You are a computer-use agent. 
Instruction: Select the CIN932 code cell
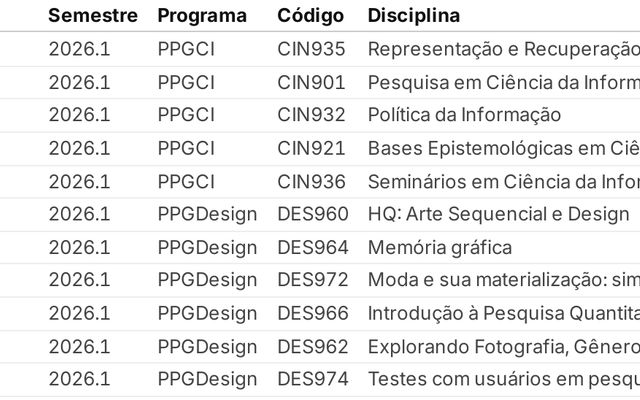pyautogui.click(x=311, y=115)
